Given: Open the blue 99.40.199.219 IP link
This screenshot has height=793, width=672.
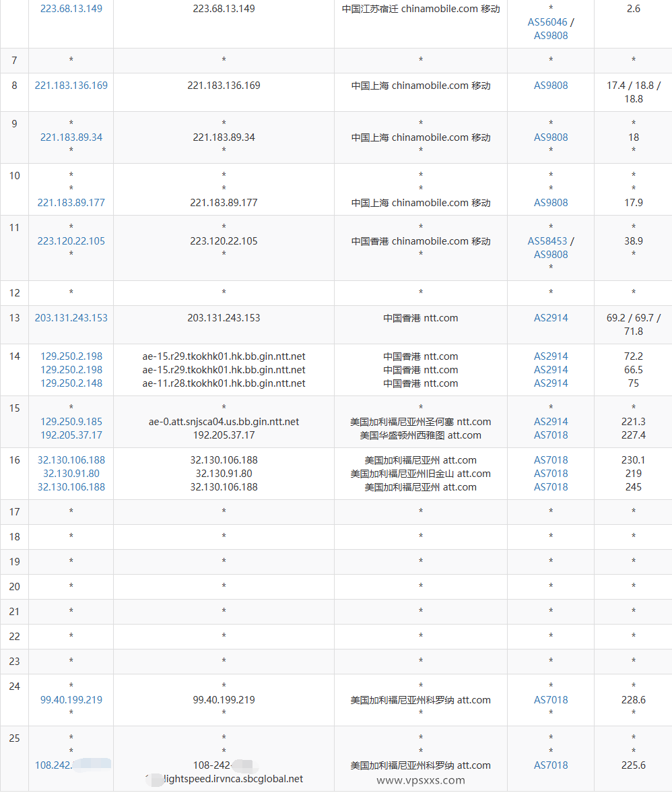Looking at the screenshot, I should click(71, 700).
